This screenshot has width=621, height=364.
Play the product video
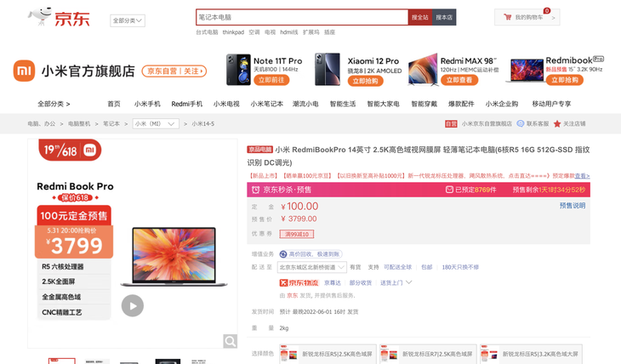point(132,306)
